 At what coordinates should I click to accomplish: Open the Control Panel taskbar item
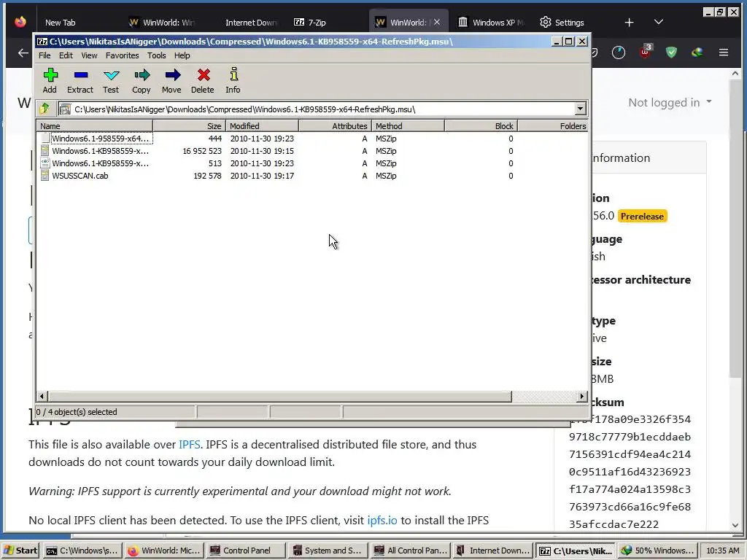[246, 551]
